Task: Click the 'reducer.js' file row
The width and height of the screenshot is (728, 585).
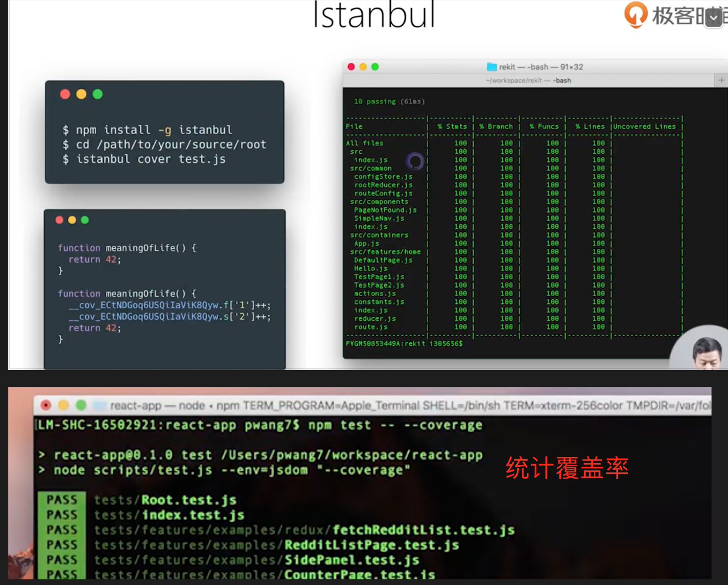Action: [375, 319]
